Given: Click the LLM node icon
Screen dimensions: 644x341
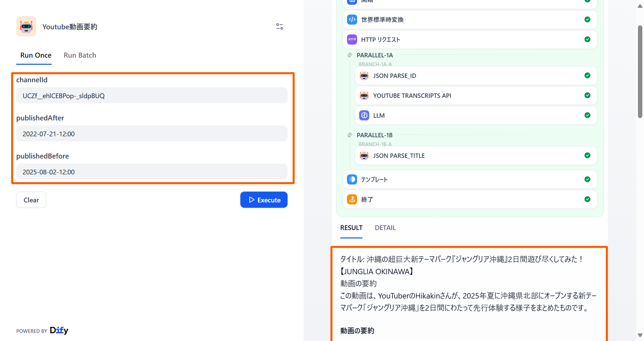Looking at the screenshot, I should pyautogui.click(x=364, y=115).
